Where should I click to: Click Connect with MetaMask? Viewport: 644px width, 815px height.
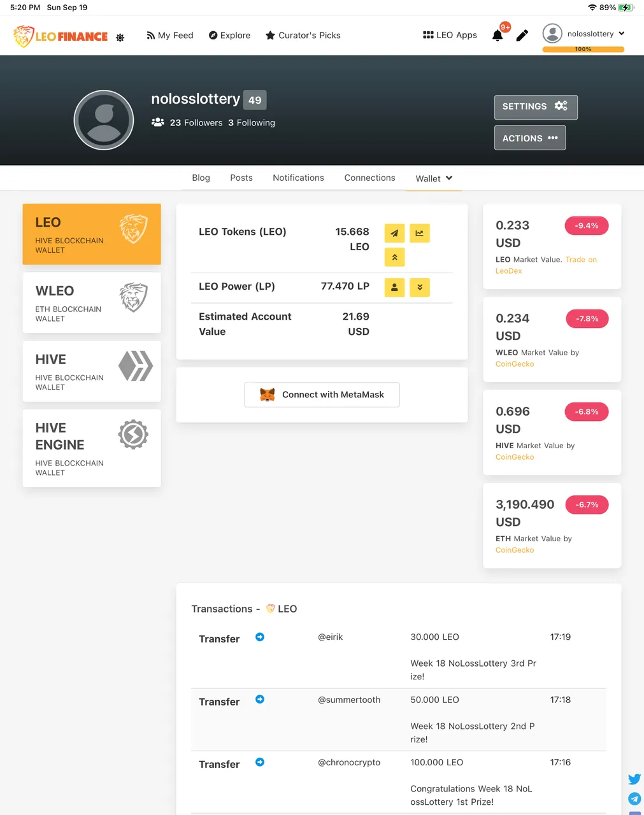[322, 395]
